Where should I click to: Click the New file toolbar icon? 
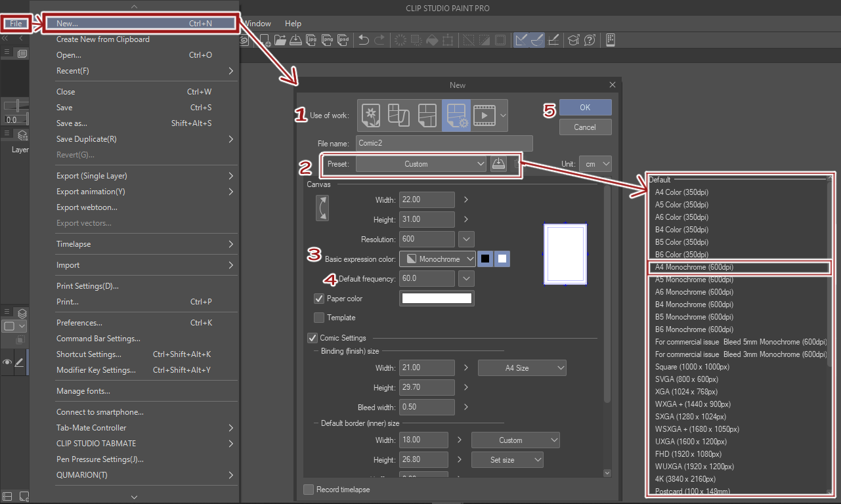click(x=265, y=40)
